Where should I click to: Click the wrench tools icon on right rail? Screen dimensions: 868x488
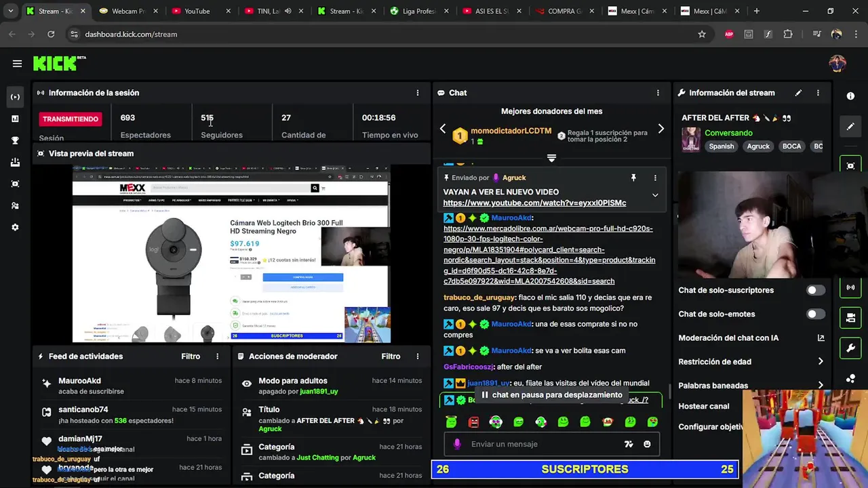[x=850, y=349]
